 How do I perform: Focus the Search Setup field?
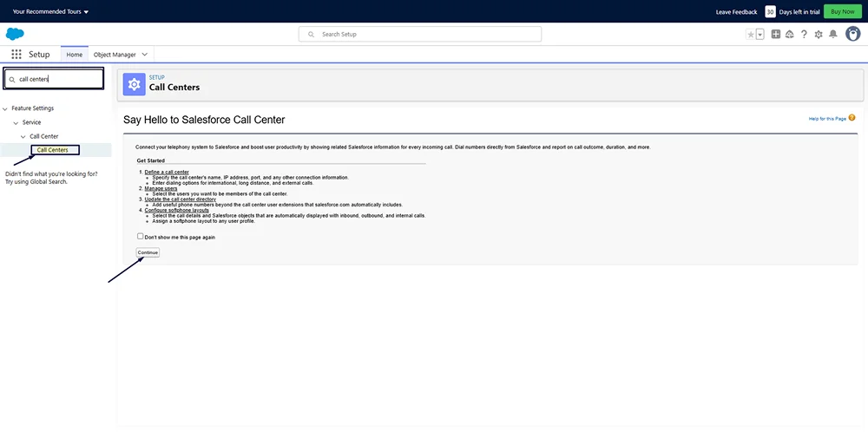420,35
